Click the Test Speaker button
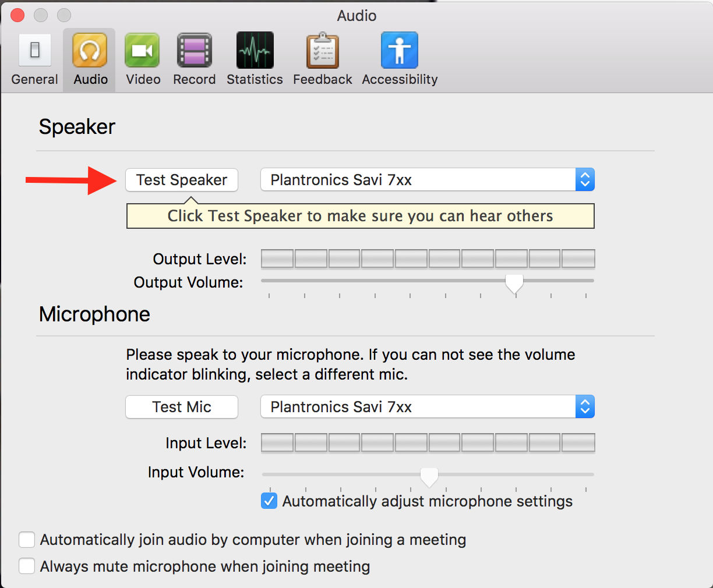The width and height of the screenshot is (713, 588). 182,180
